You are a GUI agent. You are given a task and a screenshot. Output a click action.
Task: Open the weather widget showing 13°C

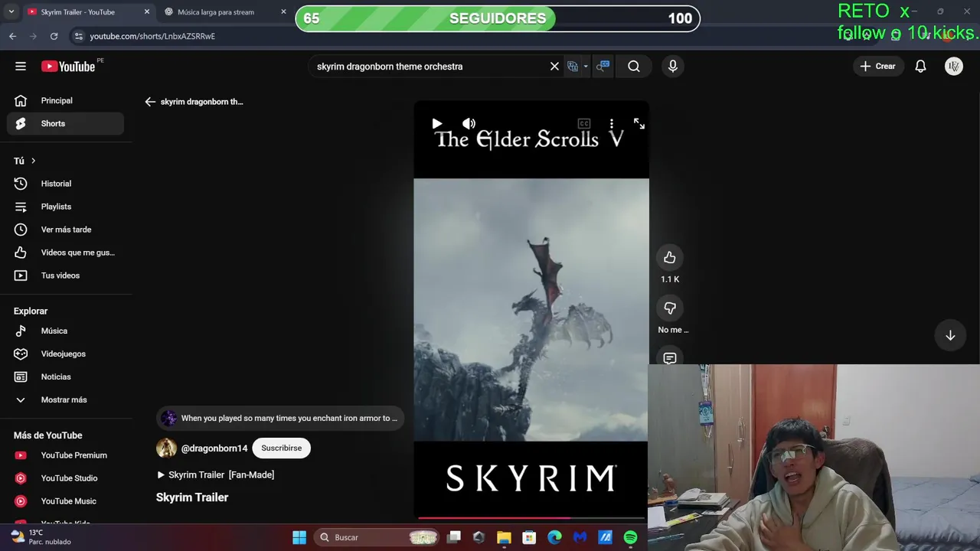pos(41,537)
